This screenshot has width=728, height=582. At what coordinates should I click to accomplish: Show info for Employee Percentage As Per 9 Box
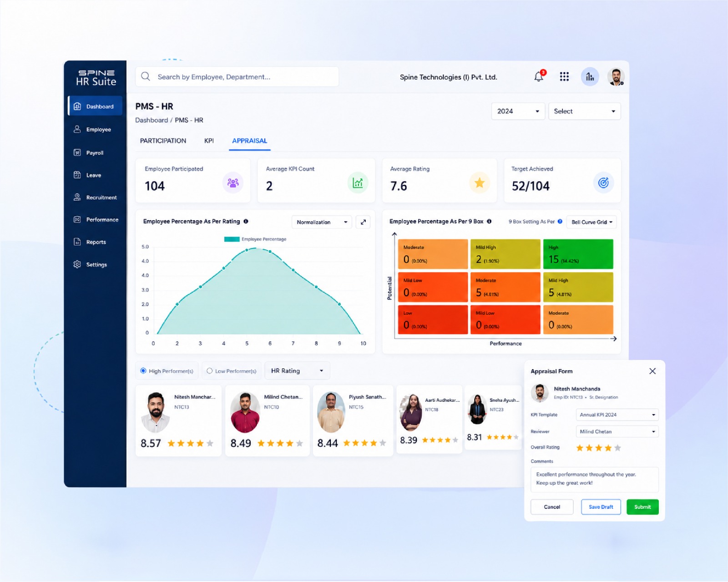[489, 221]
